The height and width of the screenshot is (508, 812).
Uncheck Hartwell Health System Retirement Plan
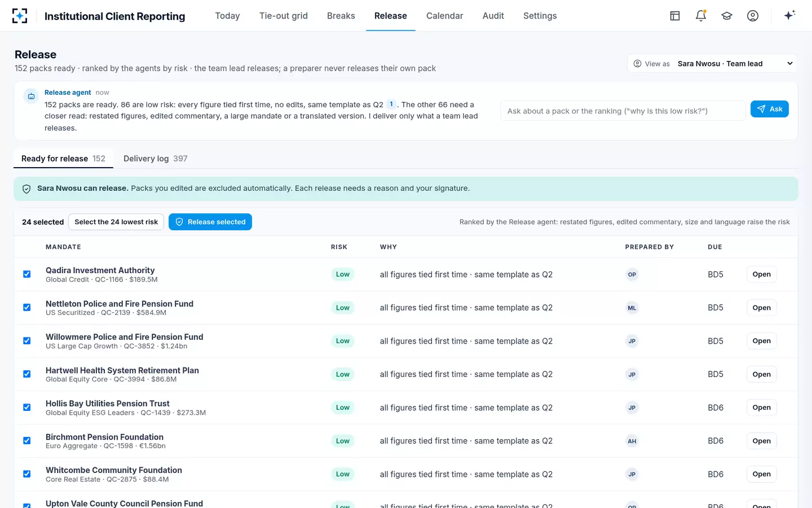pos(27,374)
